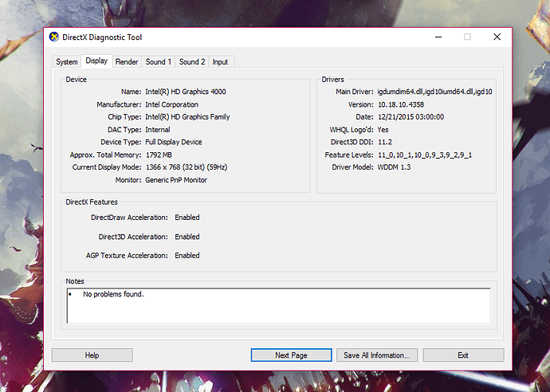550x392 pixels.
Task: Select the Display tab
Action: 96,61
